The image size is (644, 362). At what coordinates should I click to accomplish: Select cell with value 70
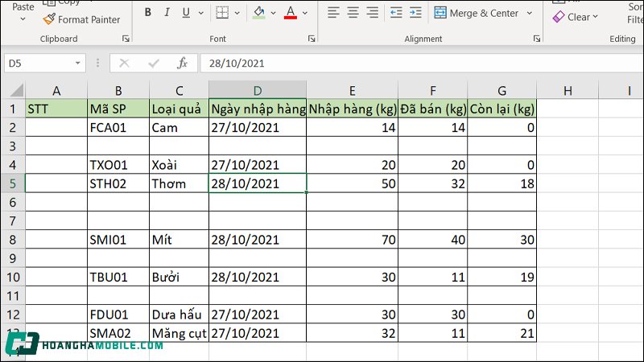pos(353,240)
